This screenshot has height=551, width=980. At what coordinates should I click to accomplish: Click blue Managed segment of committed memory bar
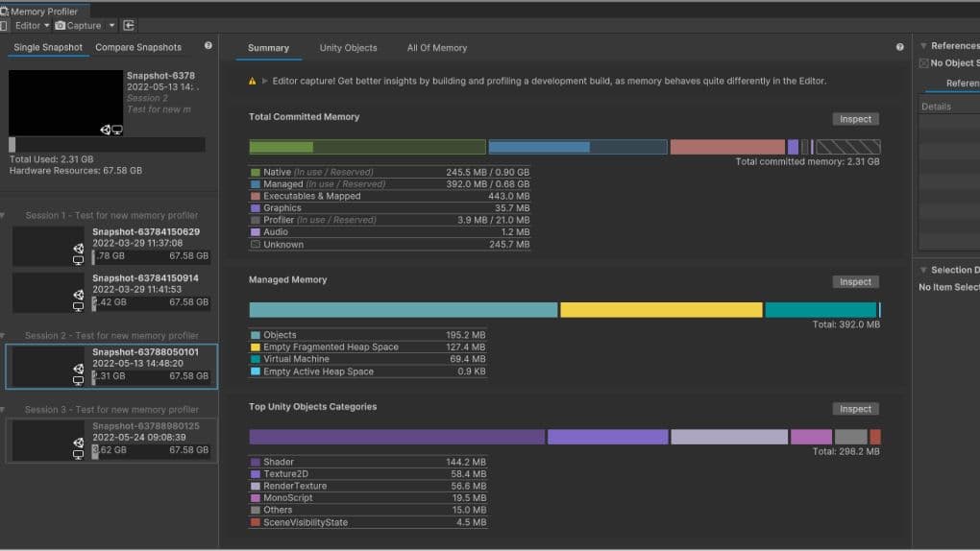pyautogui.click(x=578, y=147)
